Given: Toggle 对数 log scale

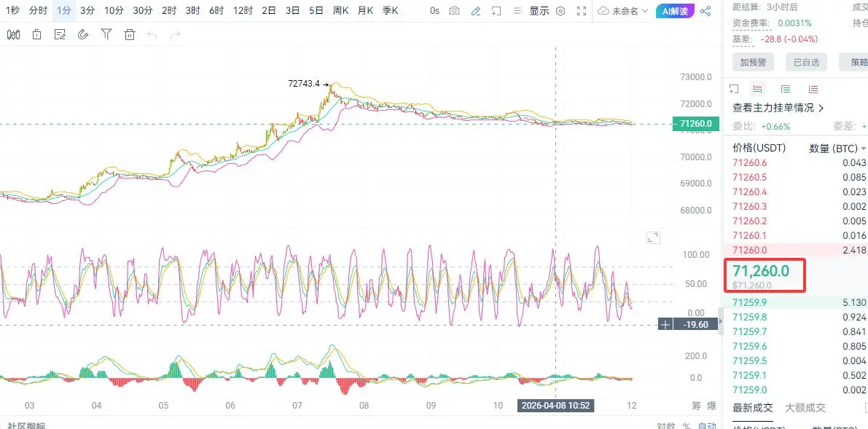Looking at the screenshot, I should [665, 425].
